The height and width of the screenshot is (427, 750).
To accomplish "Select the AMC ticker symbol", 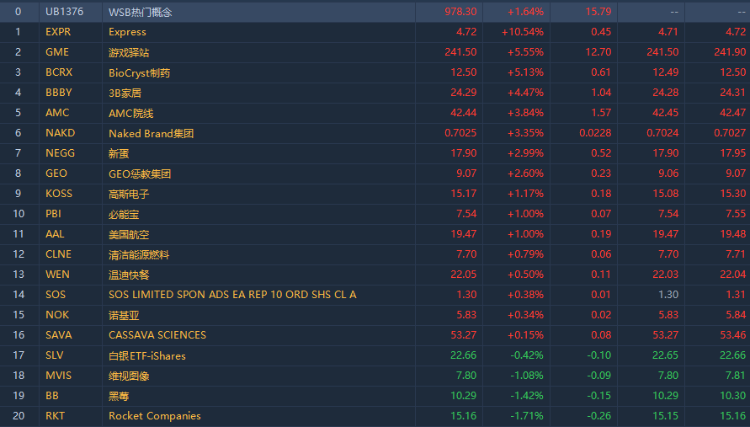I will coord(57,112).
